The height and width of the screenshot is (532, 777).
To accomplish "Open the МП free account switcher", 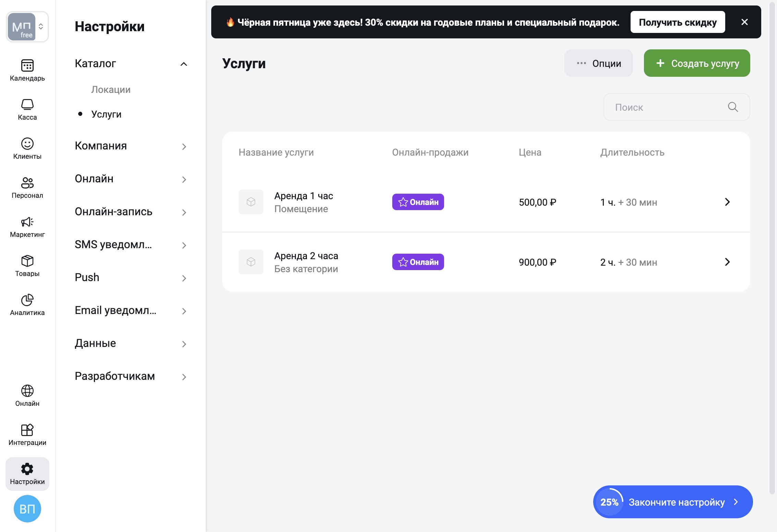I will 27,27.
